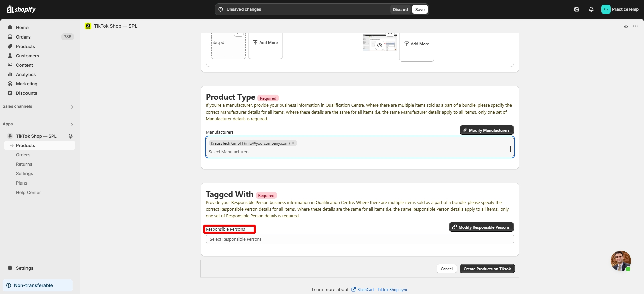This screenshot has width=644, height=294.
Task: Open Select Manufacturers combo box
Action: click(359, 152)
